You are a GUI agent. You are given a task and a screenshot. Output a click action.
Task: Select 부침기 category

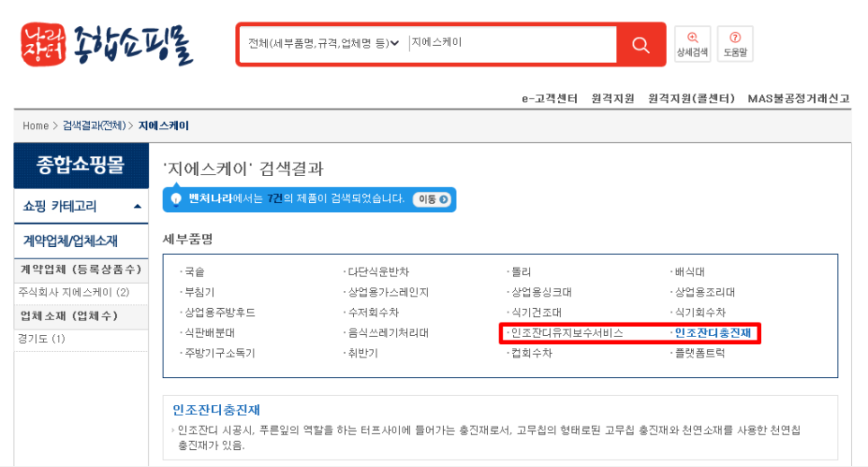(x=199, y=292)
